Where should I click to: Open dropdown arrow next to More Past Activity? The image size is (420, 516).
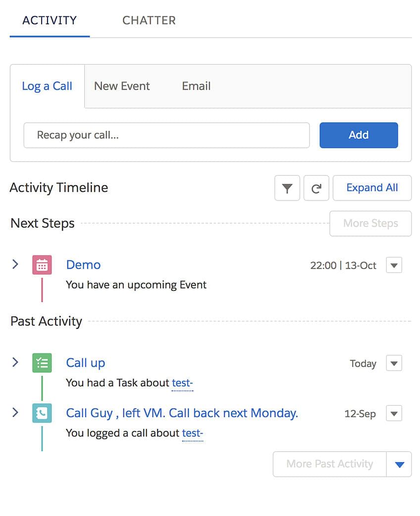[x=399, y=464]
